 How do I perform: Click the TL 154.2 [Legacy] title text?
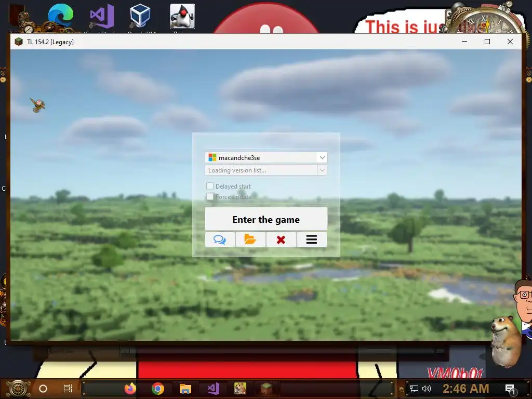pos(50,42)
